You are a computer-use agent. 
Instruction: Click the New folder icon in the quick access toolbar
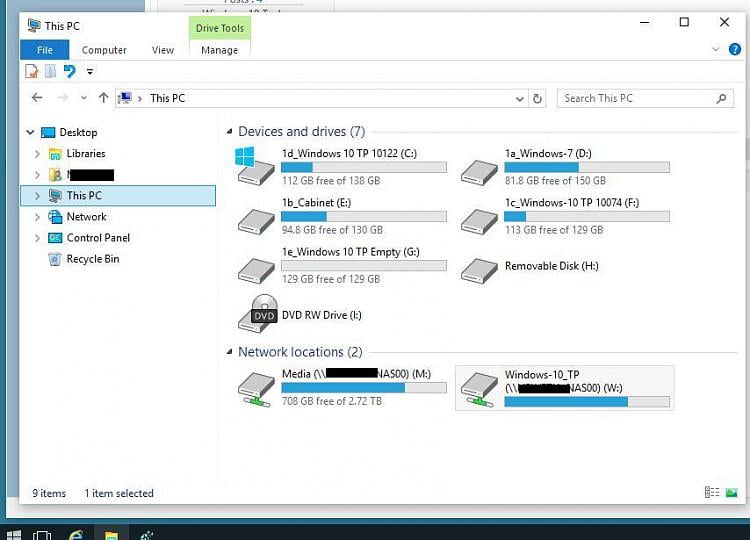[x=50, y=71]
